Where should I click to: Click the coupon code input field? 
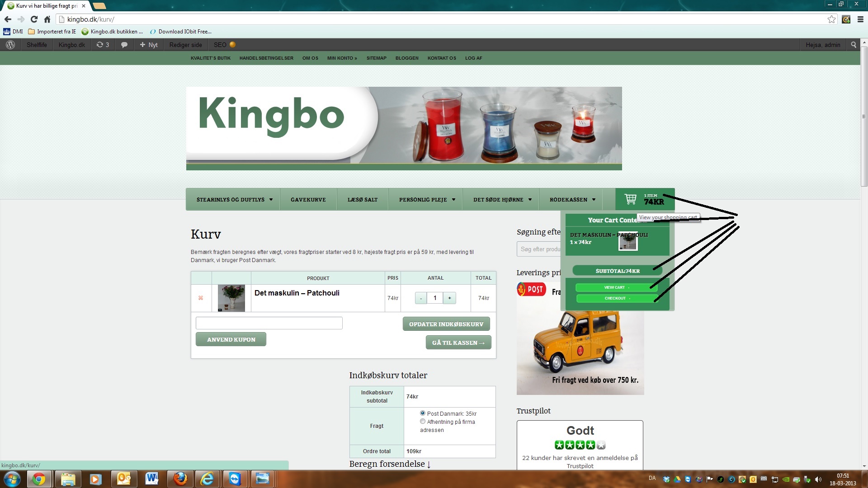click(x=269, y=323)
